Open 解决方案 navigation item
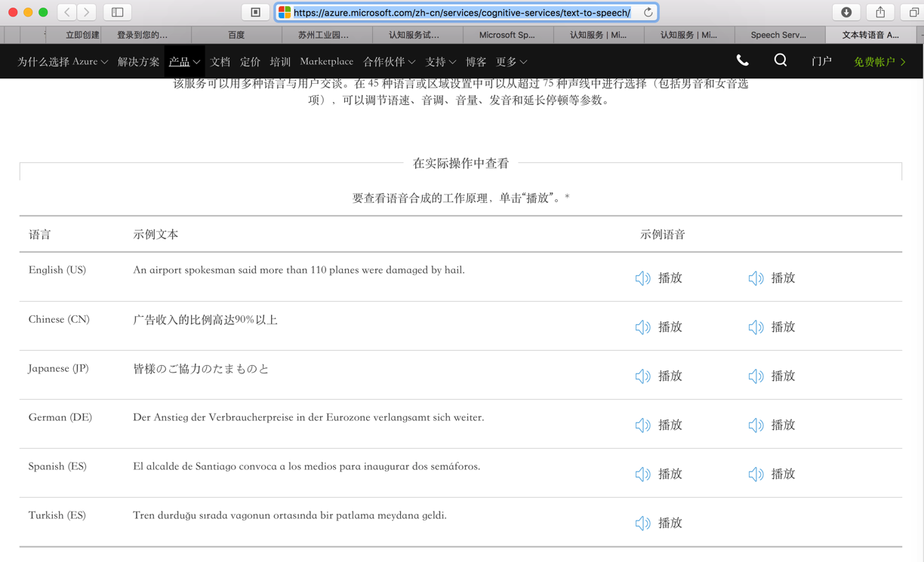Screen dimensions: 924x562 click(x=139, y=62)
